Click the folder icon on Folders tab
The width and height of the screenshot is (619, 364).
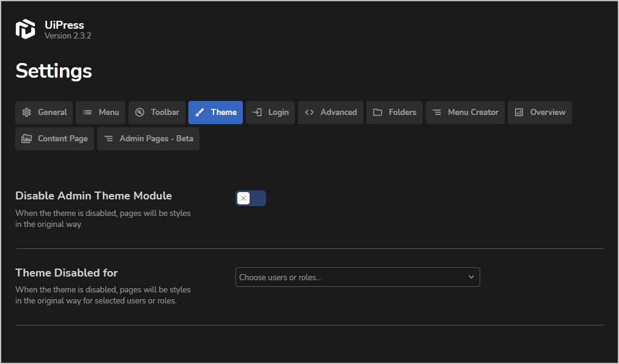click(377, 113)
